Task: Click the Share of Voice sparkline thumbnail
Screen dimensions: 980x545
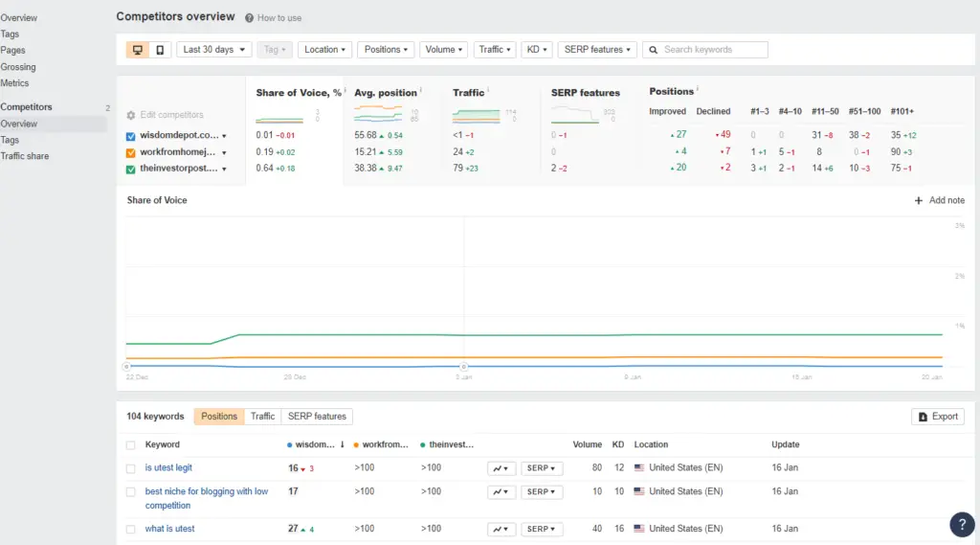Action: click(279, 118)
